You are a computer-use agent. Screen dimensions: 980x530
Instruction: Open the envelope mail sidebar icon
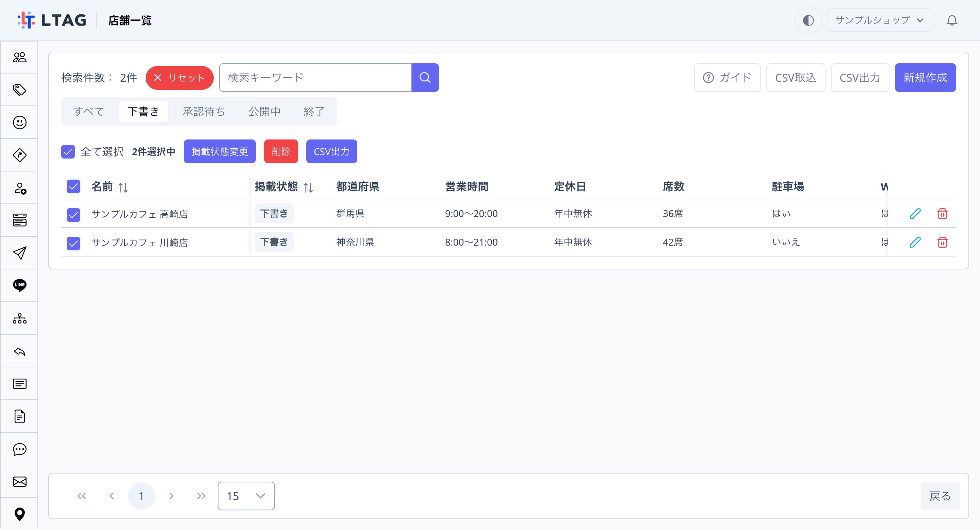pos(19,482)
